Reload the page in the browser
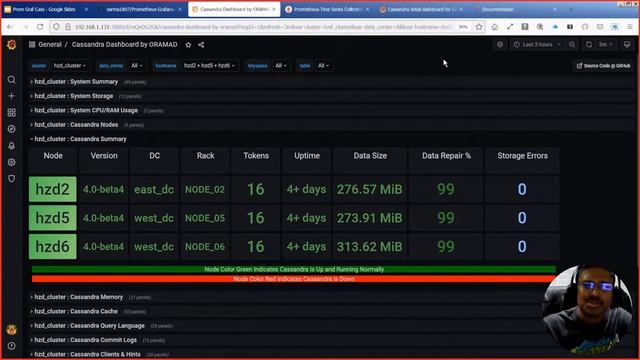The height and width of the screenshot is (360, 640). click(40, 27)
